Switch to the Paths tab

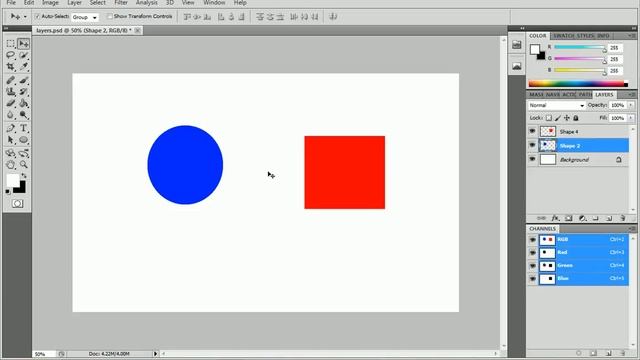coord(585,95)
